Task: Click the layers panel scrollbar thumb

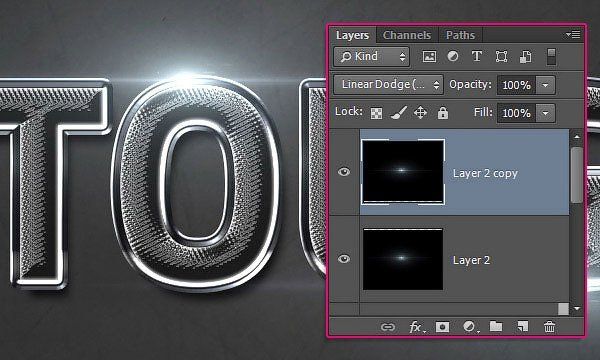Action: pos(576,174)
